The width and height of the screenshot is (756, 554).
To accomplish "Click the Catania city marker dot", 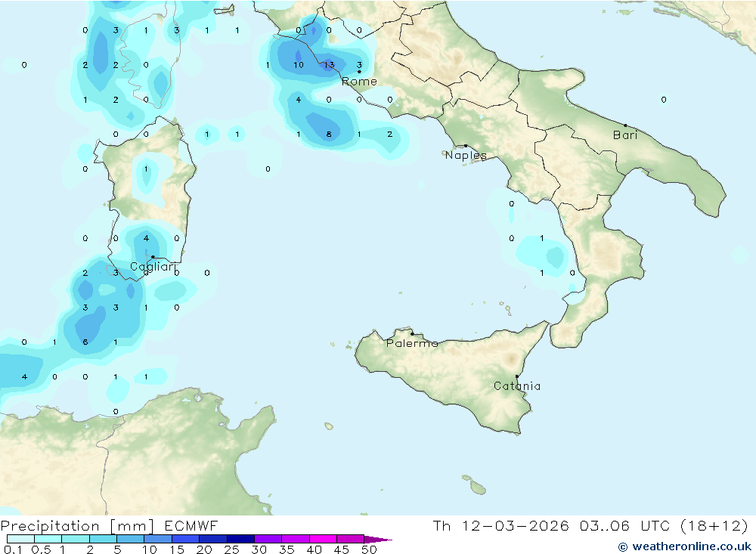I will [x=517, y=376].
